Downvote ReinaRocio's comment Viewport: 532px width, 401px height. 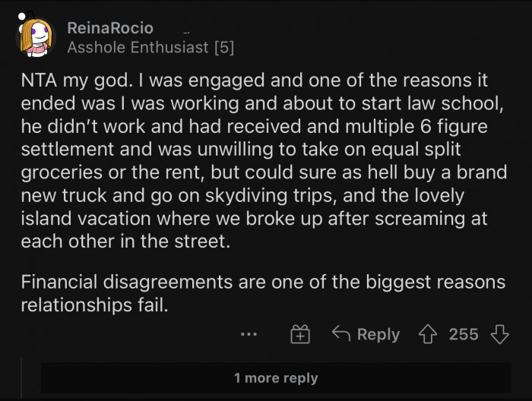(x=499, y=334)
